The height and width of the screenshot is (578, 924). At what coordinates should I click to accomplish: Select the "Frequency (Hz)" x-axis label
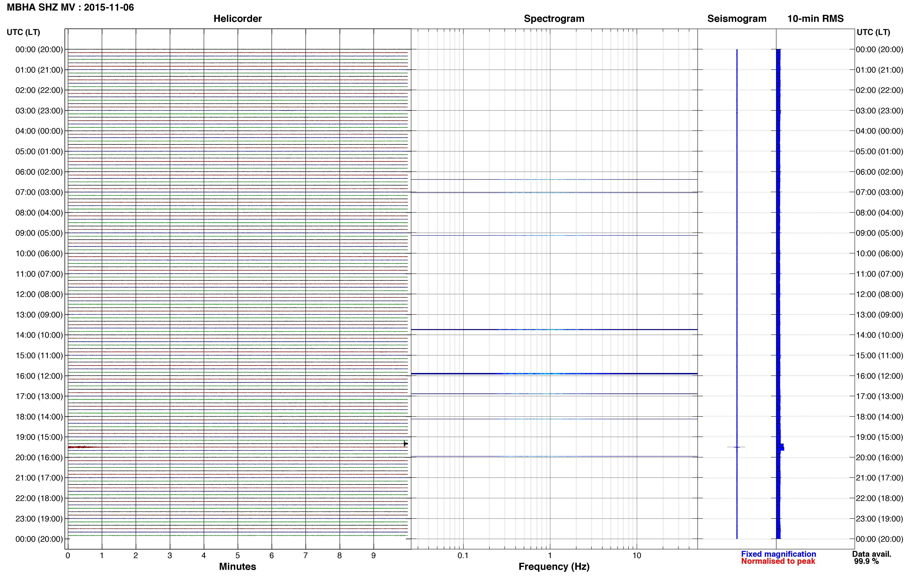click(554, 566)
